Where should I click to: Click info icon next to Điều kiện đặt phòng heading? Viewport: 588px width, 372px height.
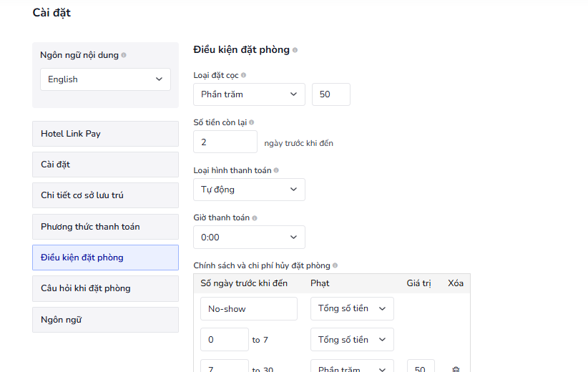(x=295, y=50)
